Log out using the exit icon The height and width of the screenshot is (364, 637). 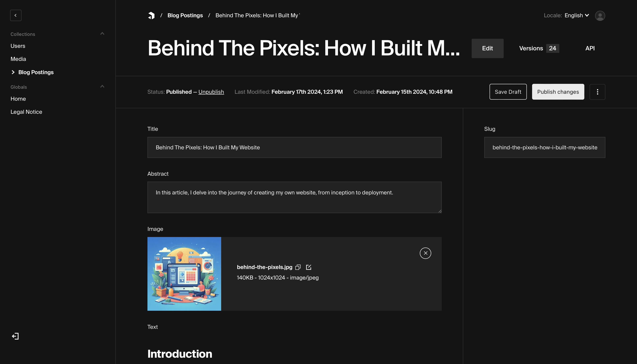pyautogui.click(x=15, y=336)
